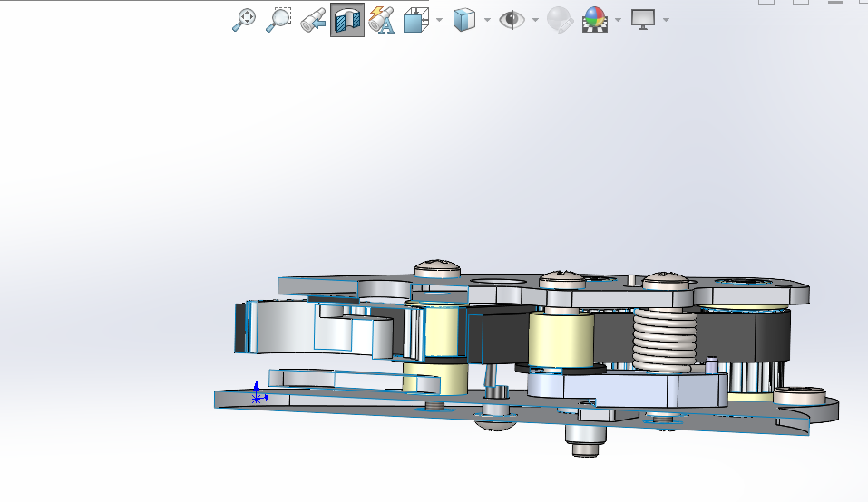Open the Apply Scene dropdown arrow
Screen dimensions: 868x502
618,19
